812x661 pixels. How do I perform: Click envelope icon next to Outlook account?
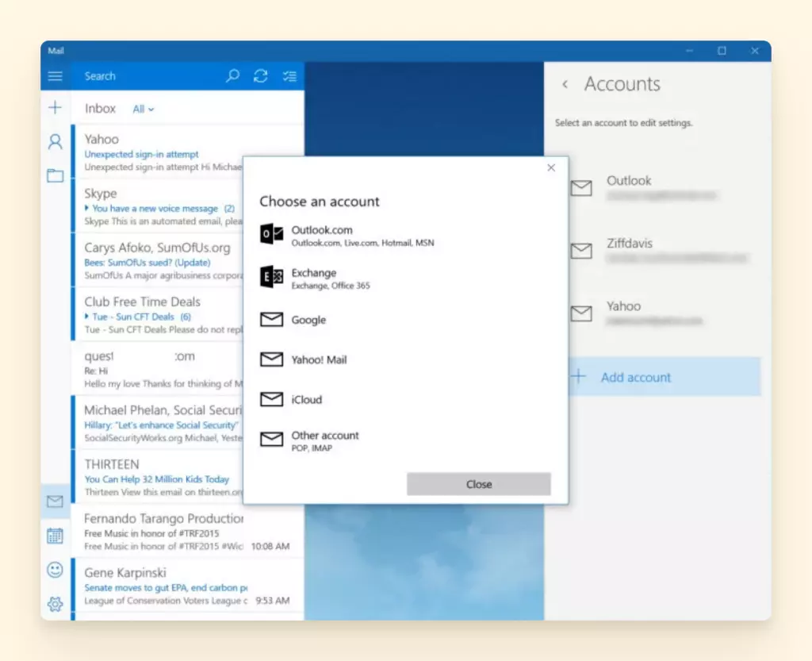point(581,187)
